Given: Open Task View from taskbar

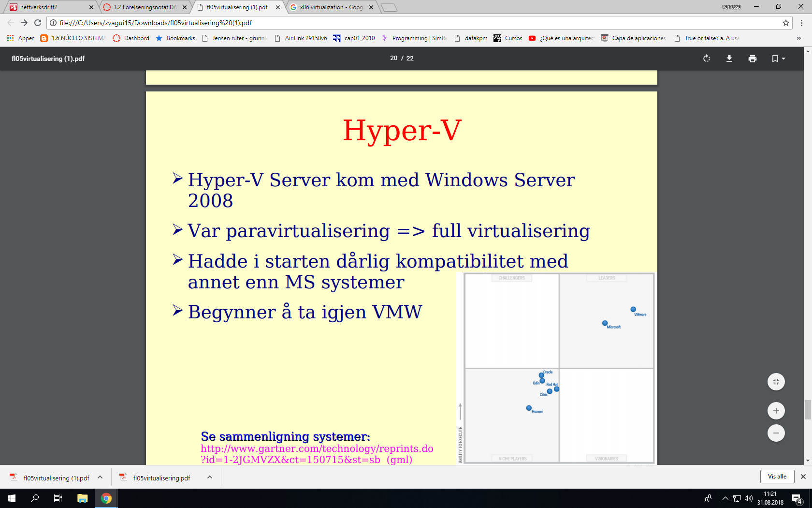Looking at the screenshot, I should tap(58, 498).
